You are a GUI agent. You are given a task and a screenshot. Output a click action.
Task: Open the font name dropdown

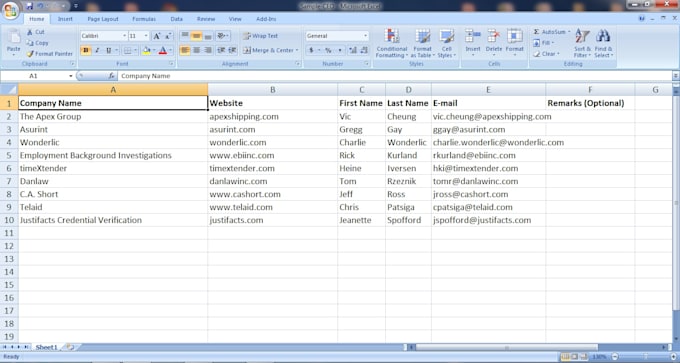pos(124,36)
